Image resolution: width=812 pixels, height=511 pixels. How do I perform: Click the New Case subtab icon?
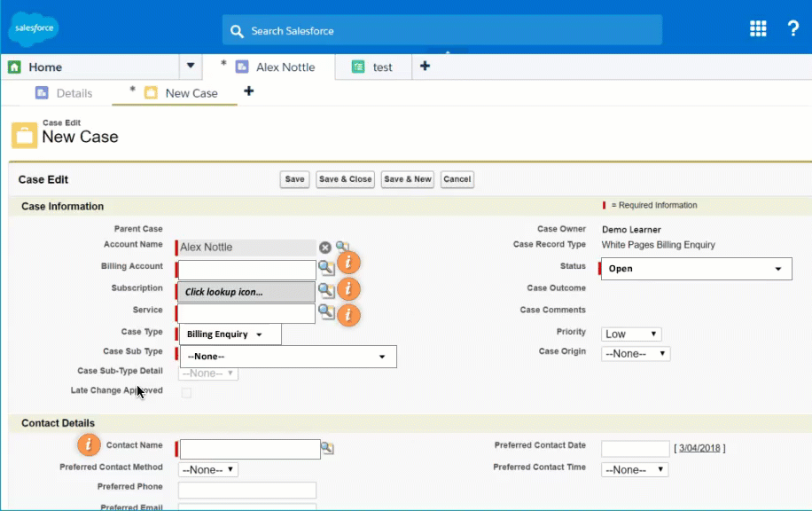coord(151,93)
